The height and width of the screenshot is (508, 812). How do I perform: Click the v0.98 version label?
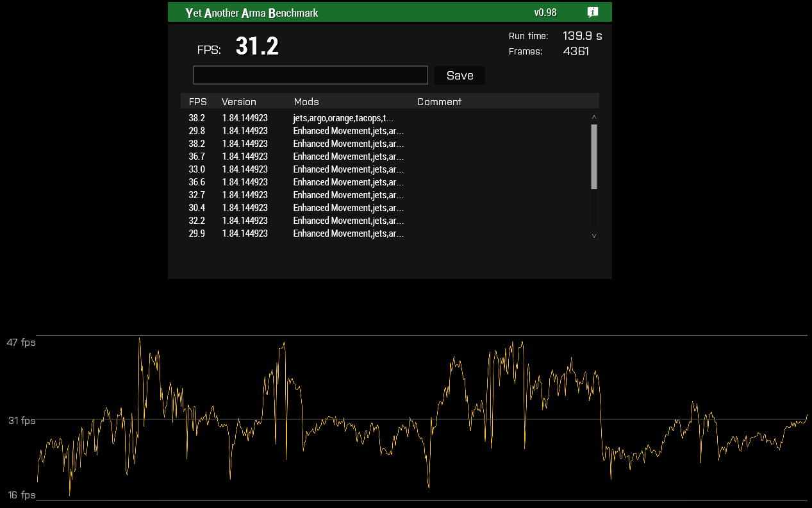(x=545, y=13)
